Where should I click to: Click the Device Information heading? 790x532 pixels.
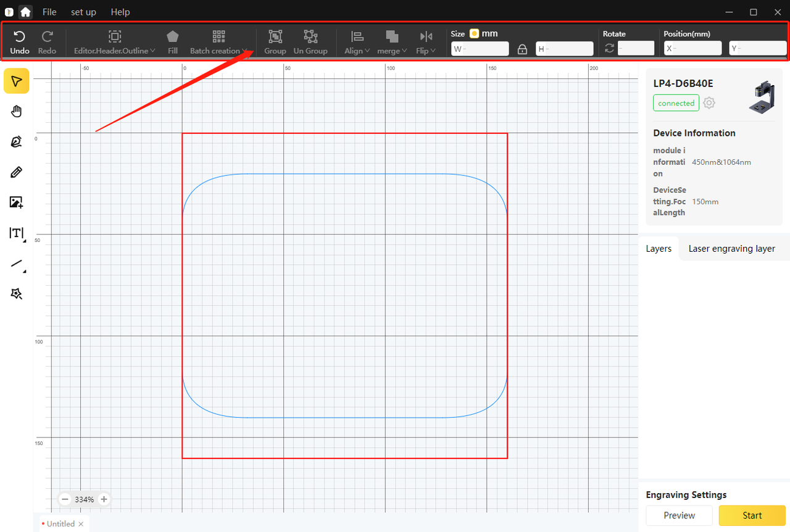[x=694, y=133]
